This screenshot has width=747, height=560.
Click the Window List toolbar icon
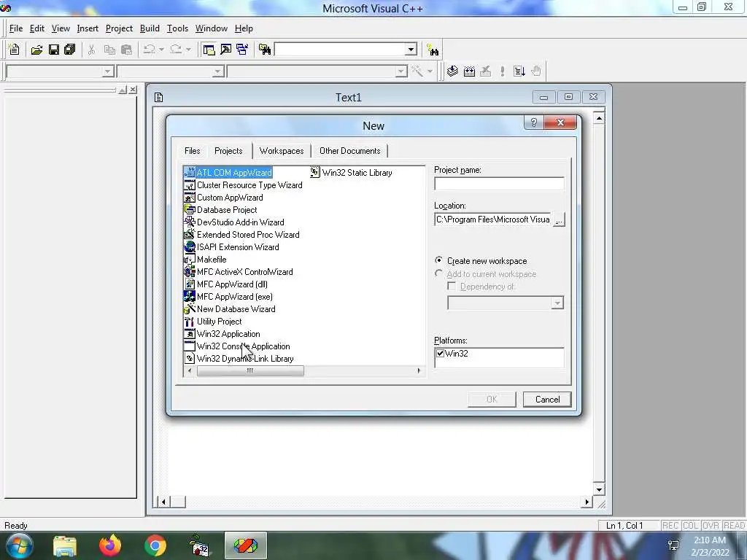pos(242,49)
